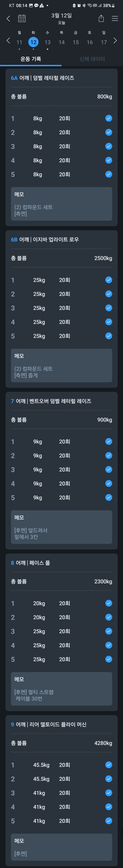Viewport: 123px width, 868px height.
Task: Tap the share icon in header
Action: [101, 19]
